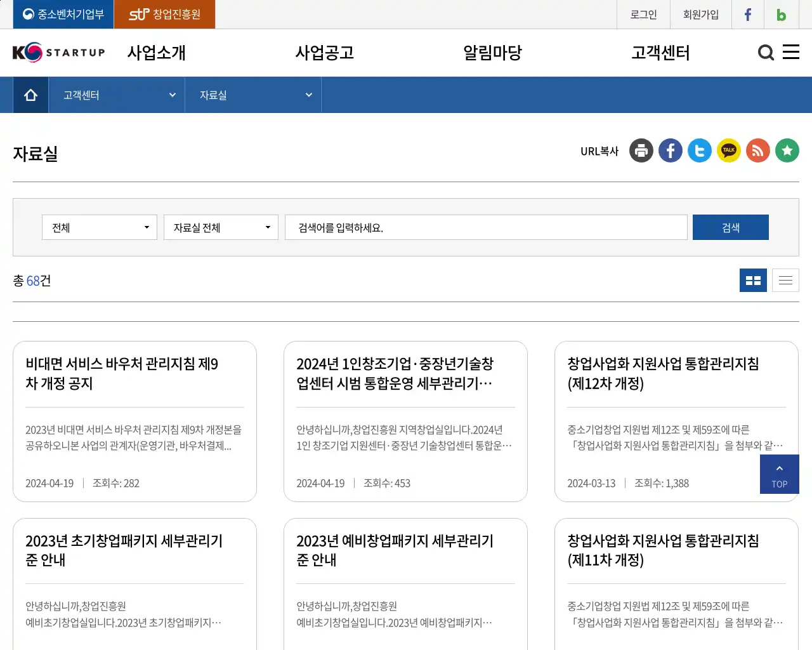Go to home via the house icon
Image resolution: width=812 pixels, height=650 pixels.
click(30, 94)
